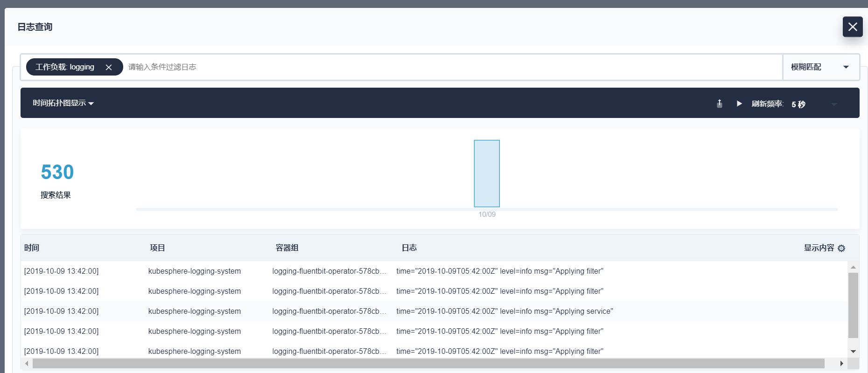Click the 日志 column header

(x=409, y=248)
